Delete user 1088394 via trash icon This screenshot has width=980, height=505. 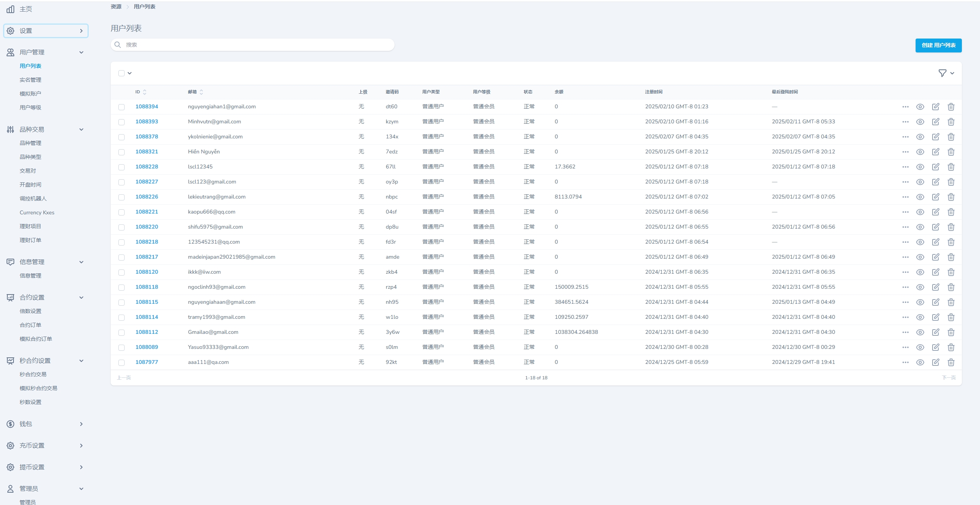(x=951, y=107)
